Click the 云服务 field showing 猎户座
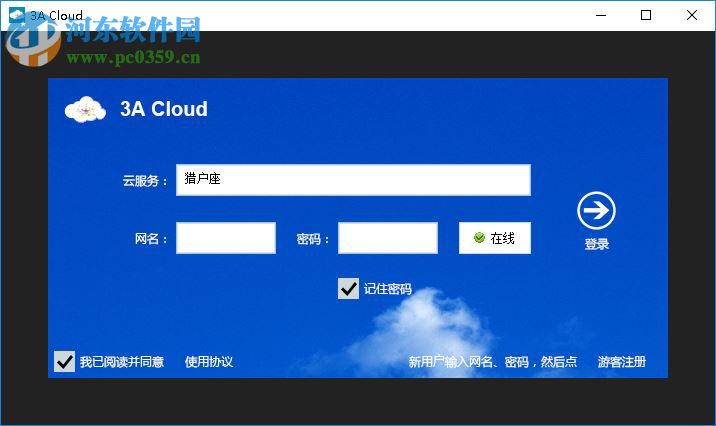Image resolution: width=716 pixels, height=426 pixels. tap(353, 180)
